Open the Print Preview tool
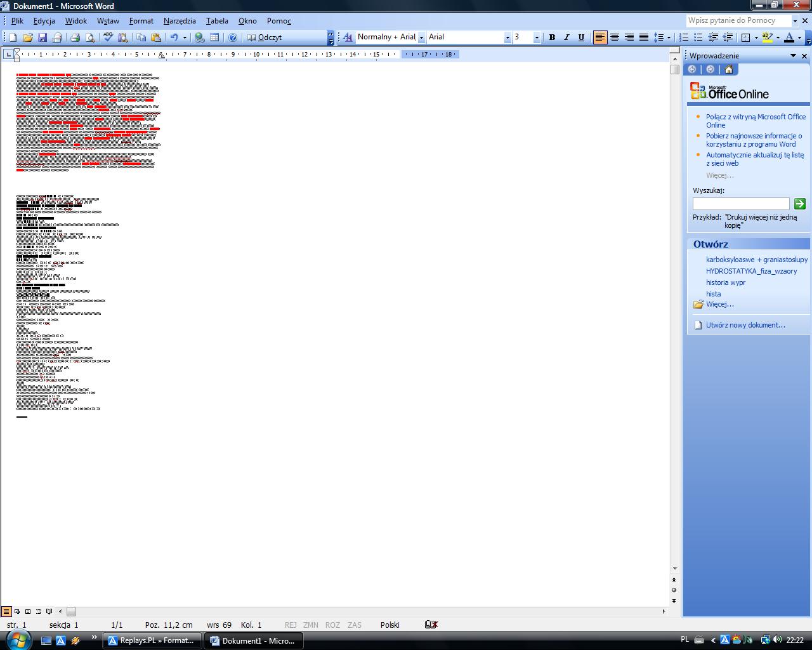 coord(90,37)
